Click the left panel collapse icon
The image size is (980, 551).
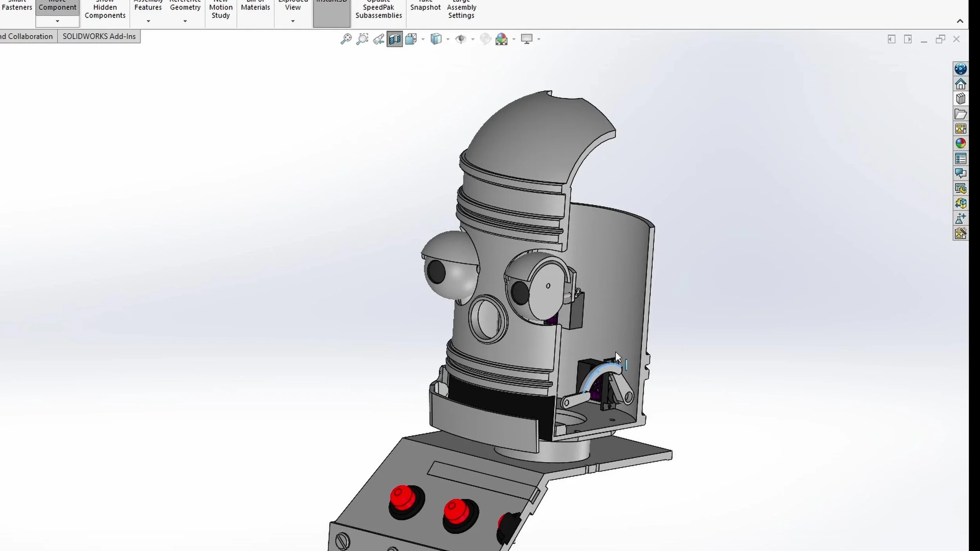pos(891,39)
